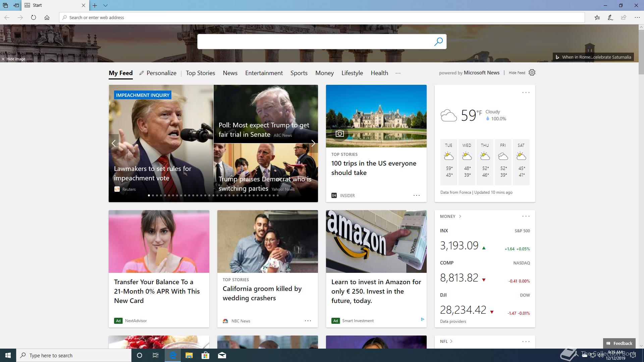Open 100 trips in the US article
644x362 pixels.
tap(374, 168)
